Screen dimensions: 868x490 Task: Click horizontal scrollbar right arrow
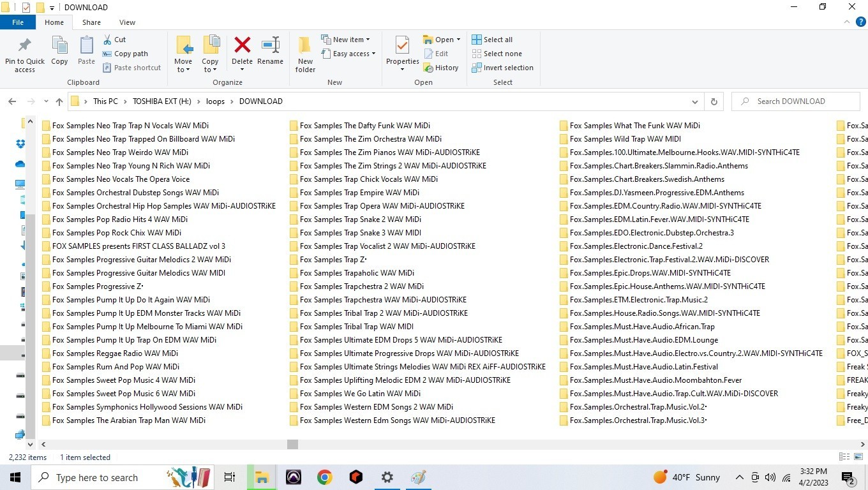pos(862,444)
